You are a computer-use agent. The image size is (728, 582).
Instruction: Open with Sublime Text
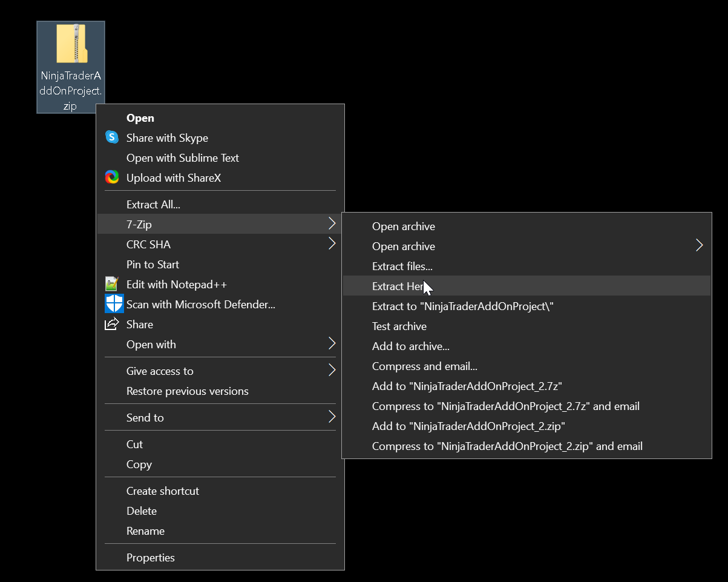coord(182,157)
